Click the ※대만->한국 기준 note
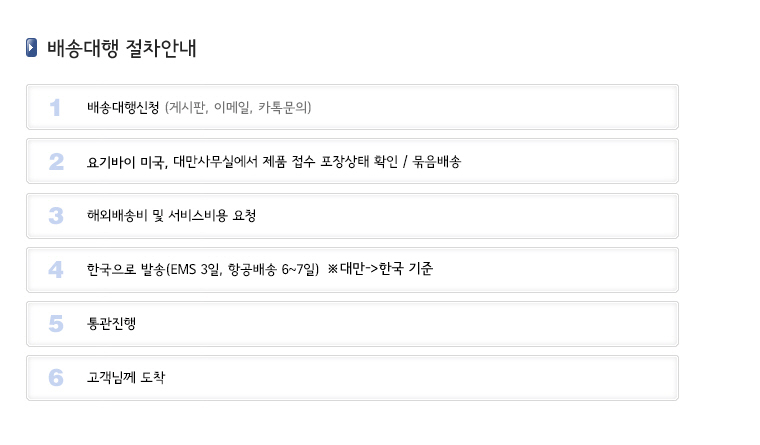 click(380, 269)
